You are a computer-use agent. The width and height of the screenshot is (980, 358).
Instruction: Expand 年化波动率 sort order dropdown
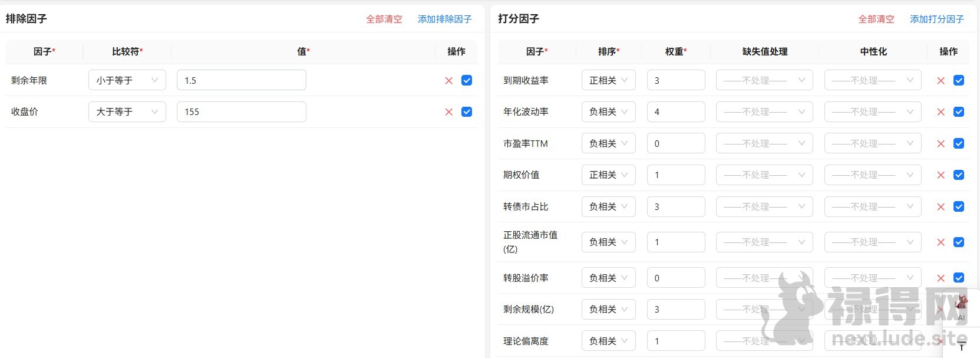point(608,111)
